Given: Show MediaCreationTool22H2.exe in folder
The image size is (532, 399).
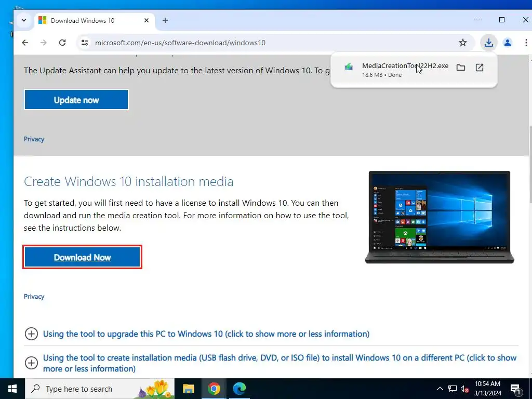Looking at the screenshot, I should 460,68.
